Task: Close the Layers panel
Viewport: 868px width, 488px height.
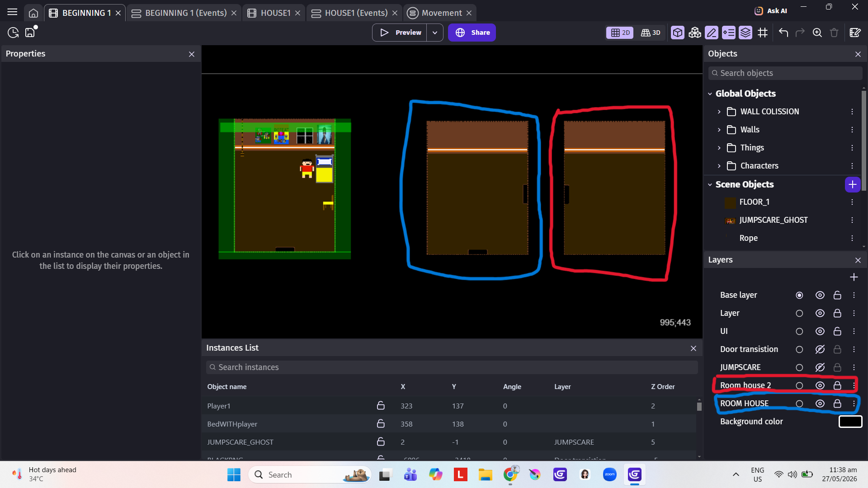Action: (858, 260)
